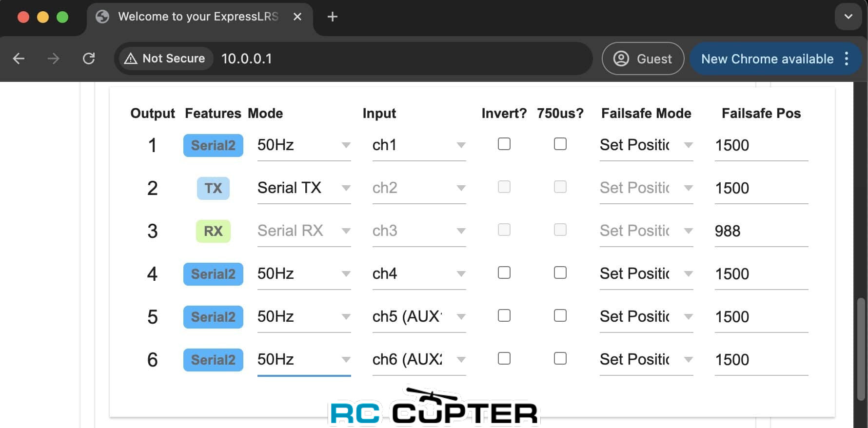Viewport: 868px width, 428px height.
Task: Select the Welcome to your ExpressLRS tab
Action: [197, 17]
